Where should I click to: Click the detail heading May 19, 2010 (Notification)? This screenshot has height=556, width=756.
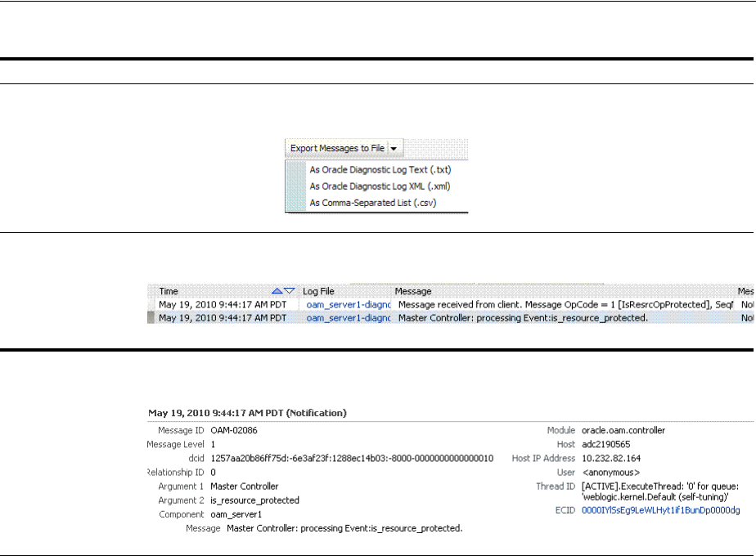tap(247, 413)
